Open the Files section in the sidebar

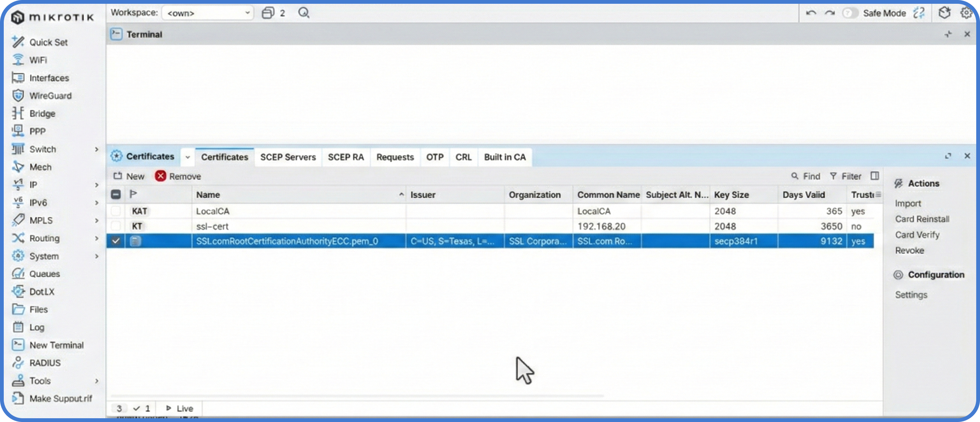tap(38, 309)
